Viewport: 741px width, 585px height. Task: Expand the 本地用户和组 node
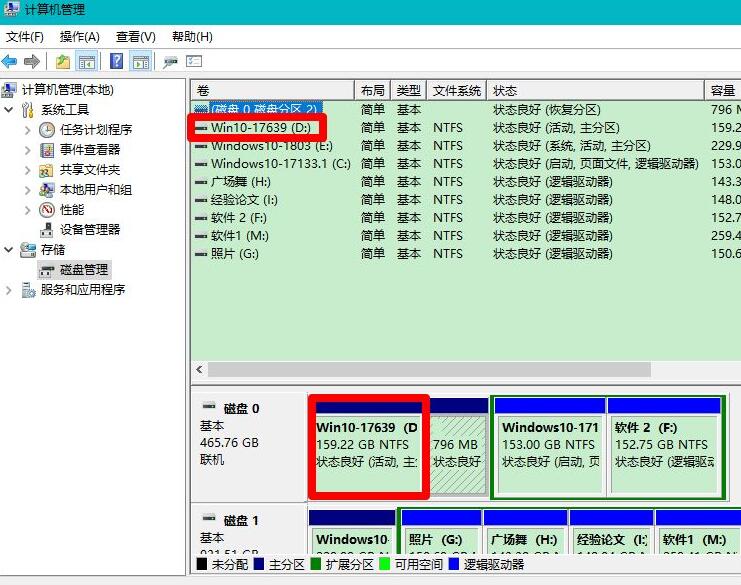tap(27, 190)
